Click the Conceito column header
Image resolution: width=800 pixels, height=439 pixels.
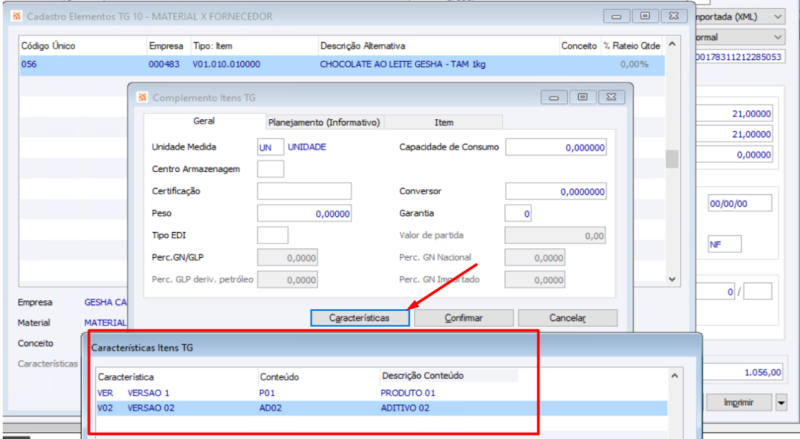580,46
